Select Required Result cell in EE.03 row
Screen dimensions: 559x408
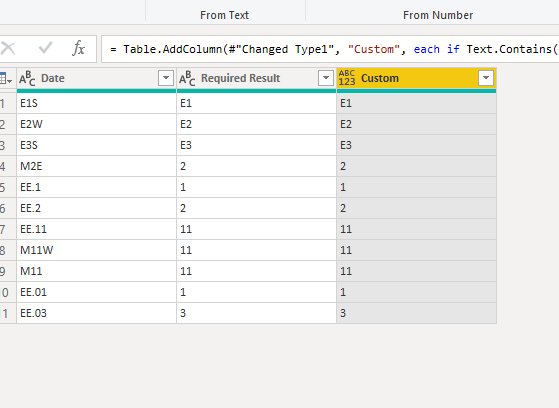(256, 313)
